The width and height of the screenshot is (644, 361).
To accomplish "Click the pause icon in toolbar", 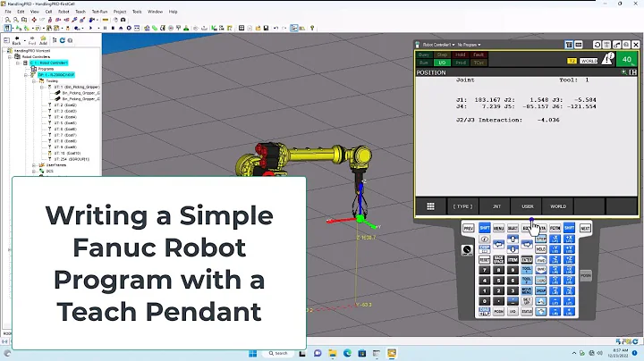I will click(x=105, y=28).
